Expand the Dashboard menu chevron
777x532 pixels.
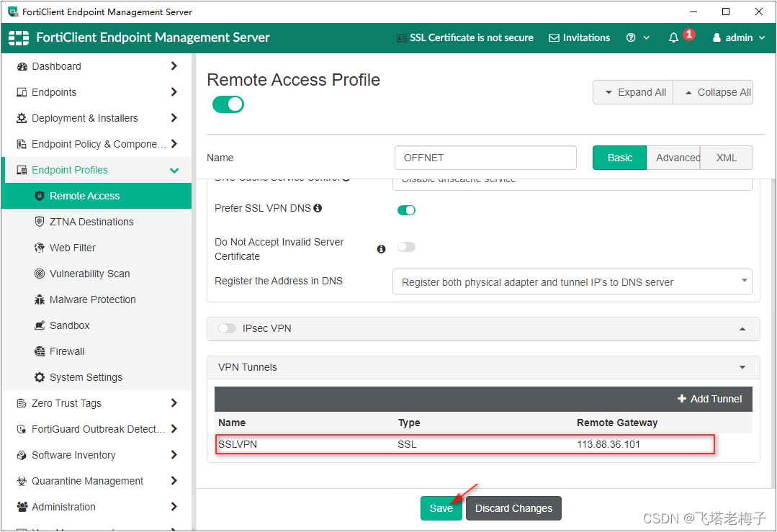174,66
